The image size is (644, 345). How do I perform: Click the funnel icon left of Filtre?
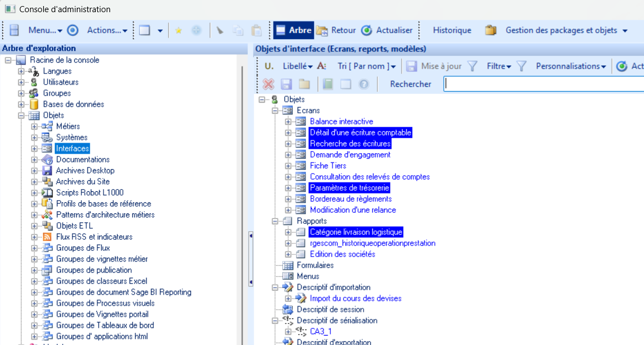(x=472, y=66)
